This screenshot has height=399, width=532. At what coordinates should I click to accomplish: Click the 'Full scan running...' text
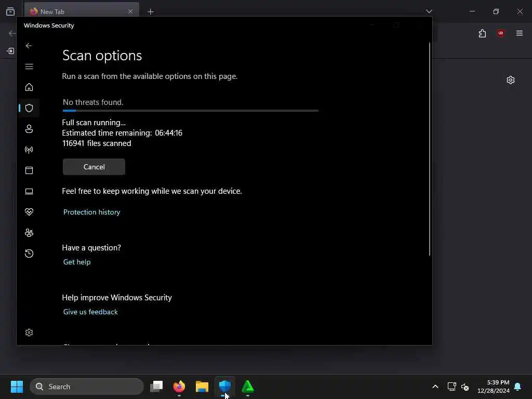94,123
